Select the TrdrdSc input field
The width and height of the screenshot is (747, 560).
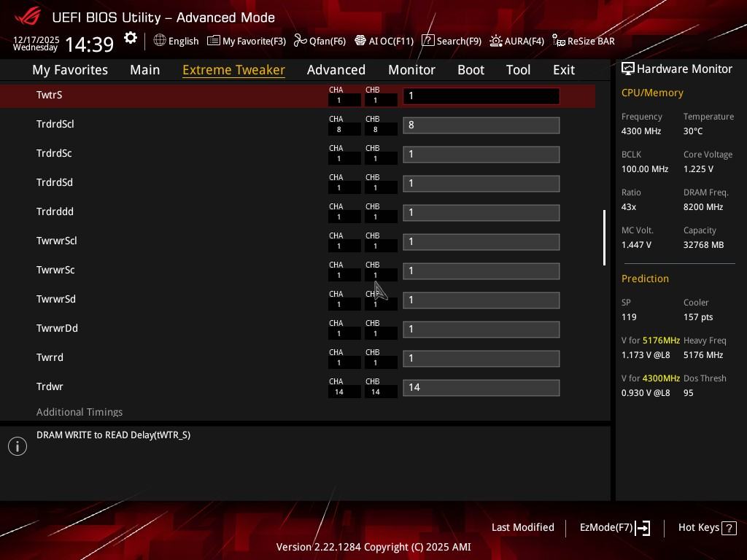point(481,155)
